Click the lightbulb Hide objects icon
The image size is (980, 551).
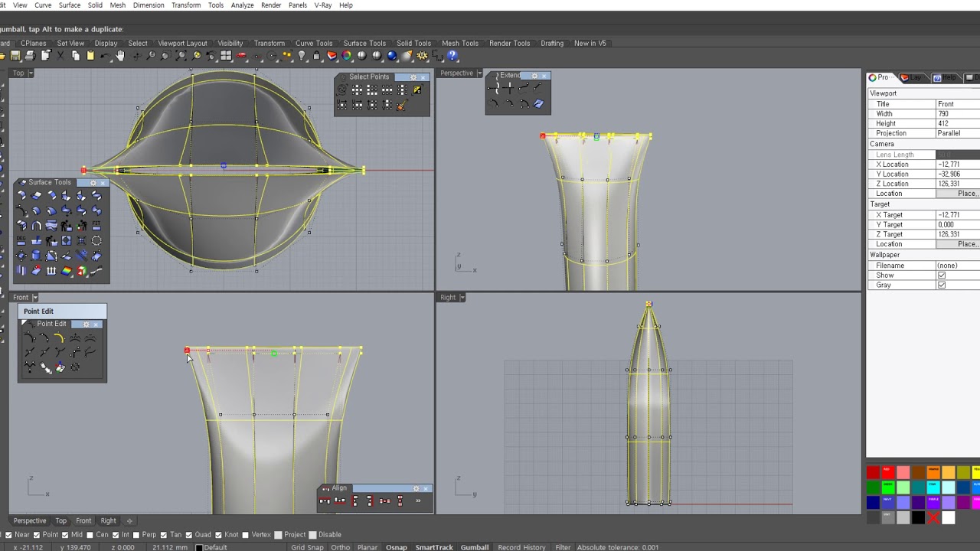pos(302,56)
